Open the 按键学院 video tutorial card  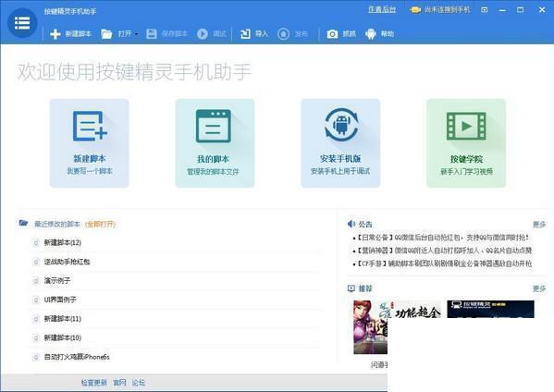466,143
